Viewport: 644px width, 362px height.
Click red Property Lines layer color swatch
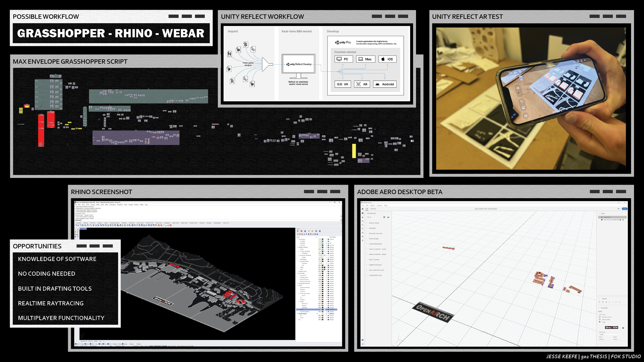pyautogui.click(x=323, y=277)
